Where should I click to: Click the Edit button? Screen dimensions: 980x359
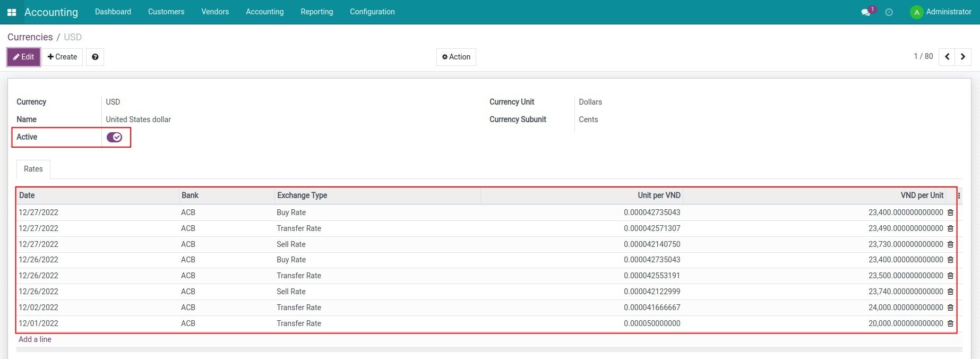(24, 57)
